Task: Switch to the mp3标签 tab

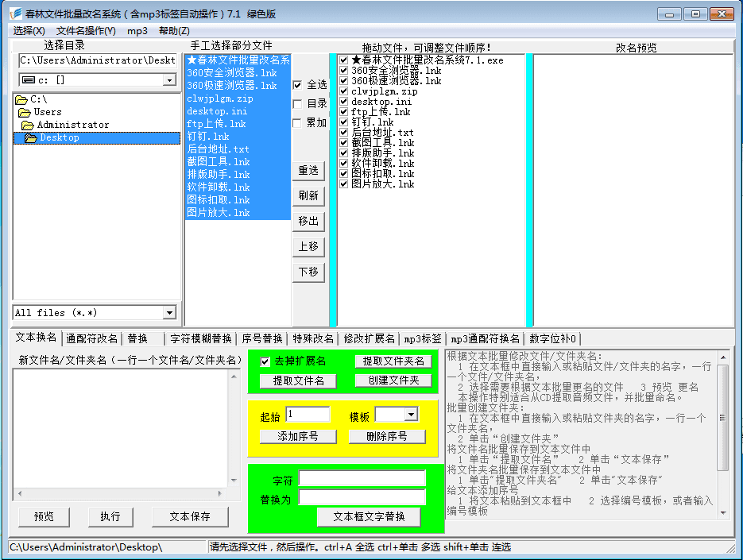Action: point(423,338)
